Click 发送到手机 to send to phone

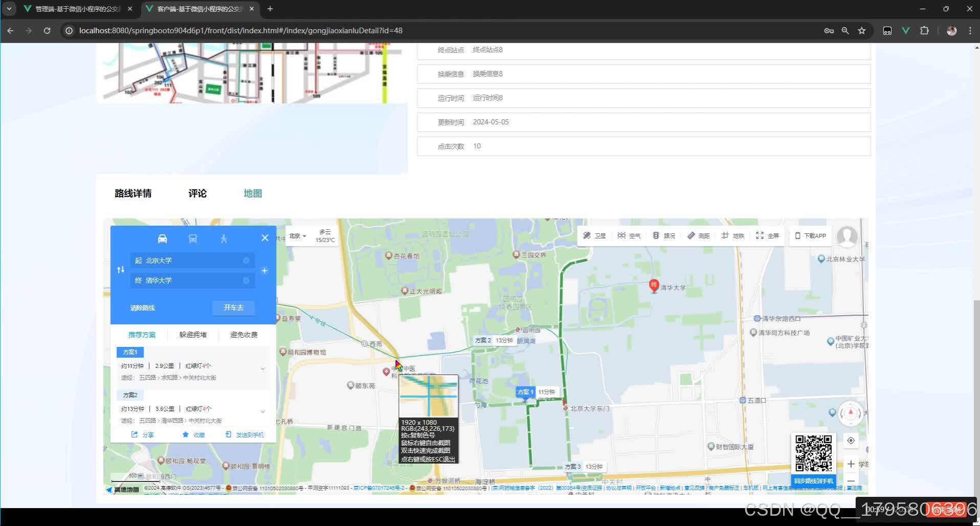point(244,434)
